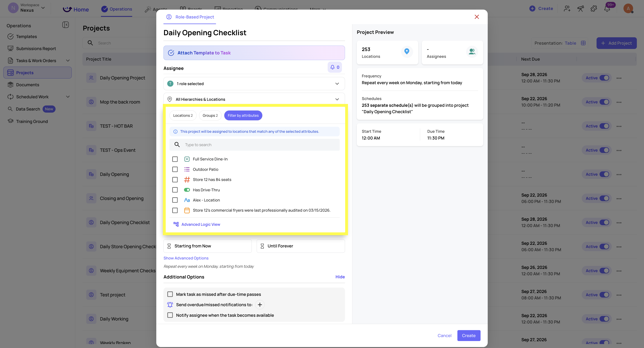The height and width of the screenshot is (348, 644).
Task: Expand Tasks & Work Orders sidebar section
Action: click(x=68, y=60)
